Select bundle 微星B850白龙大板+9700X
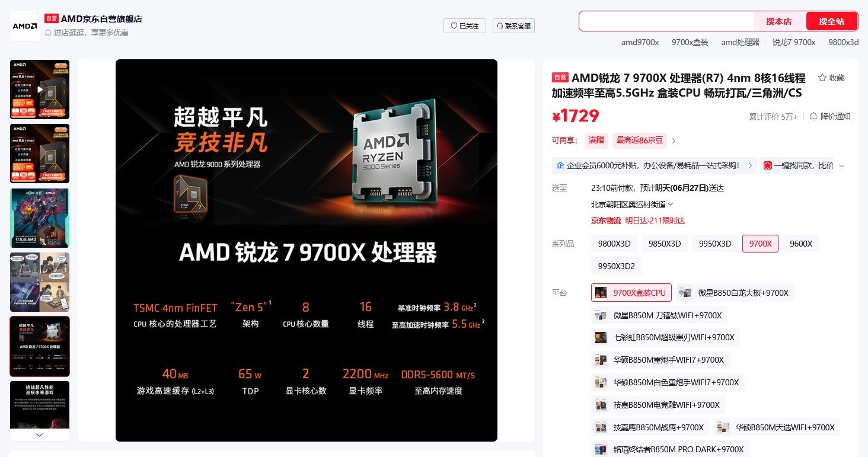 click(x=735, y=293)
